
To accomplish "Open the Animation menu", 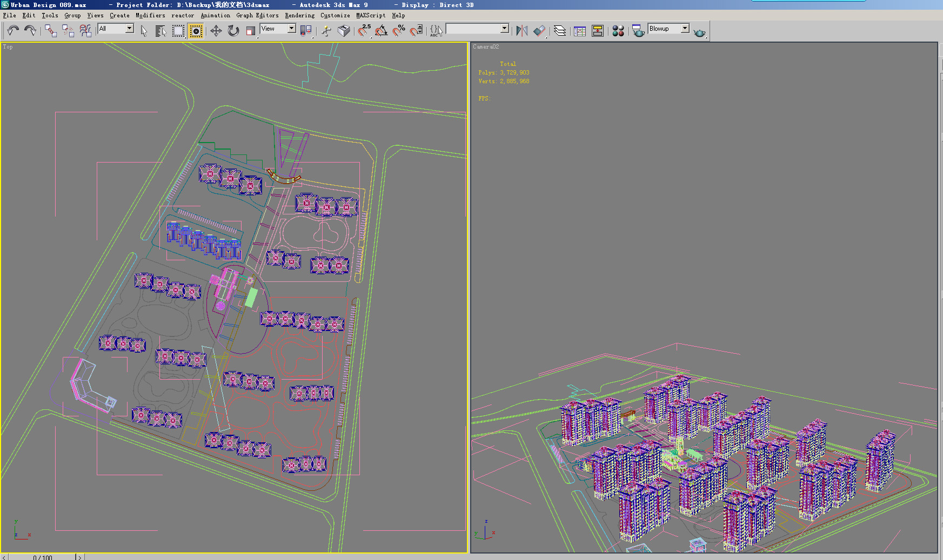I will coord(215,15).
